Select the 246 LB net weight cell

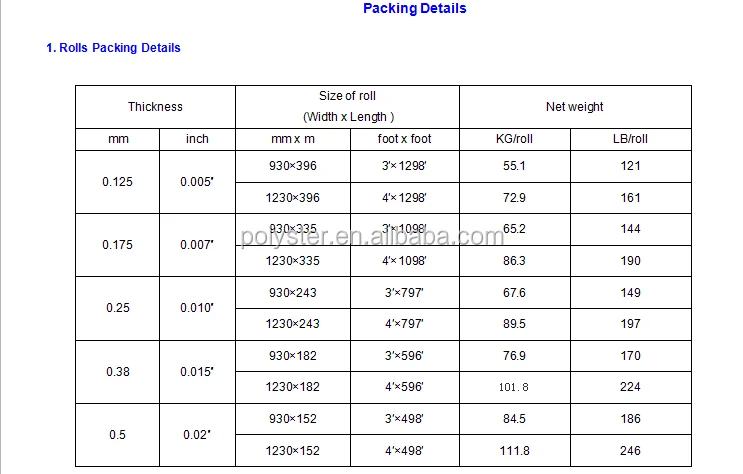coord(630,451)
